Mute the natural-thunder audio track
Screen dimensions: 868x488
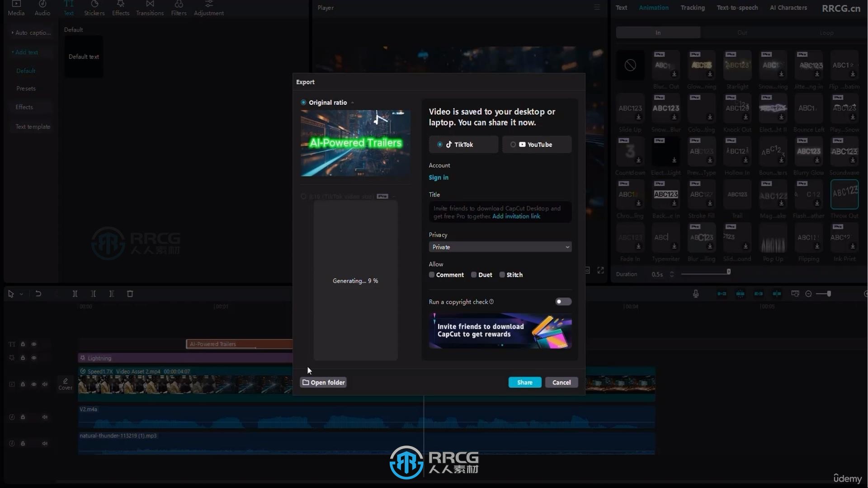click(45, 444)
